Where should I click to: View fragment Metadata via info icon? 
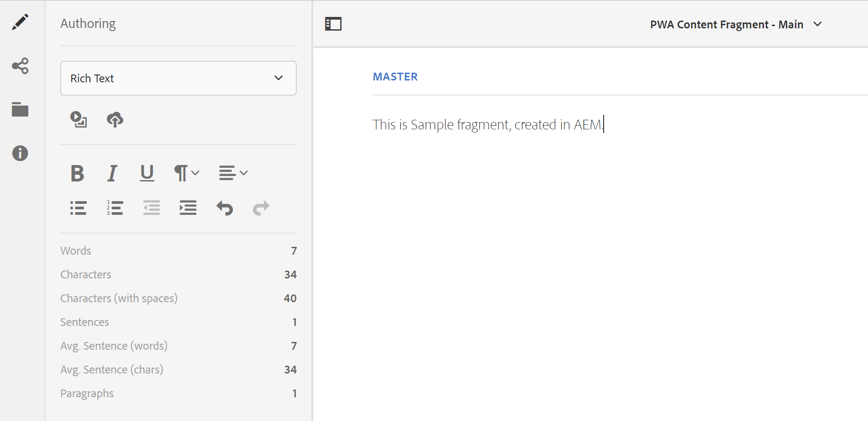pos(20,154)
